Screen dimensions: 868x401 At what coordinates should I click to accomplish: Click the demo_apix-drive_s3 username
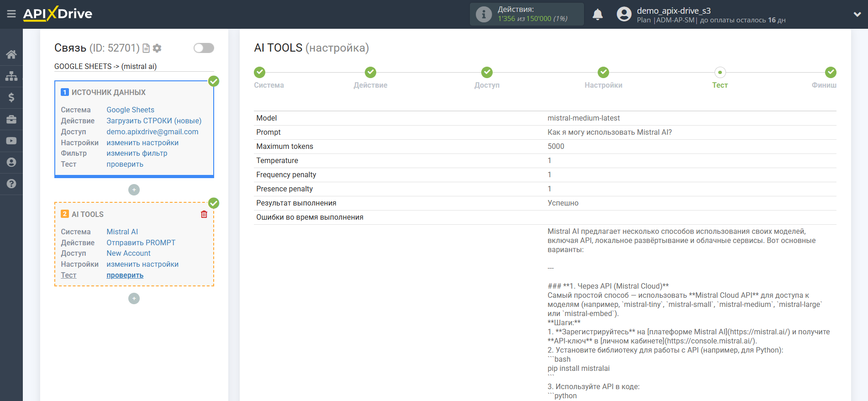coord(673,11)
